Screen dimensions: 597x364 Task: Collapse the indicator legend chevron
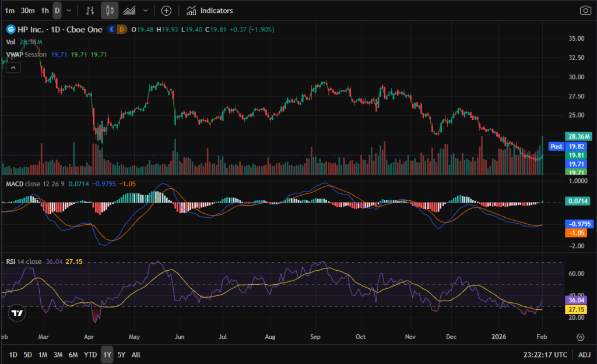click(13, 68)
